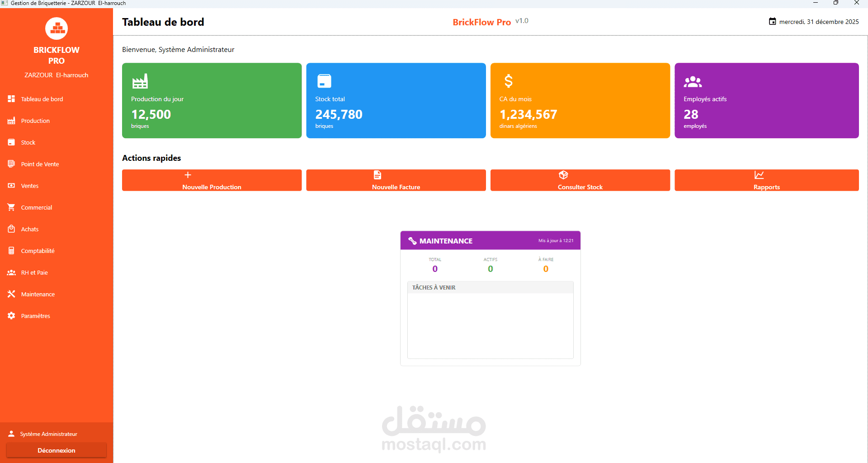Click the user avatar icon near Système Administrateur
868x463 pixels.
click(11, 434)
